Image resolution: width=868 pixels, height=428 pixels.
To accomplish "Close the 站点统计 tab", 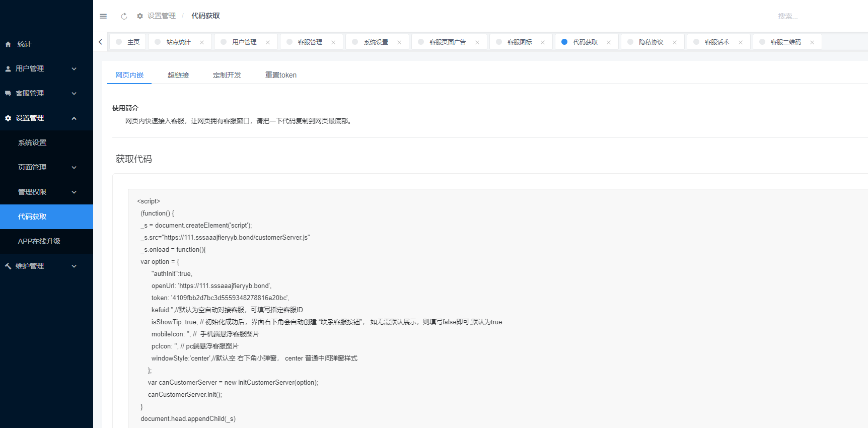I will pyautogui.click(x=202, y=42).
